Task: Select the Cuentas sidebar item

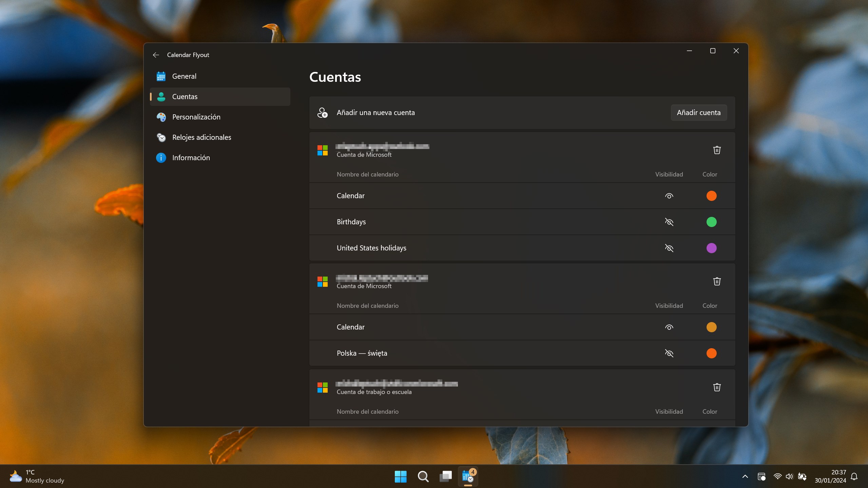Action: (220, 97)
